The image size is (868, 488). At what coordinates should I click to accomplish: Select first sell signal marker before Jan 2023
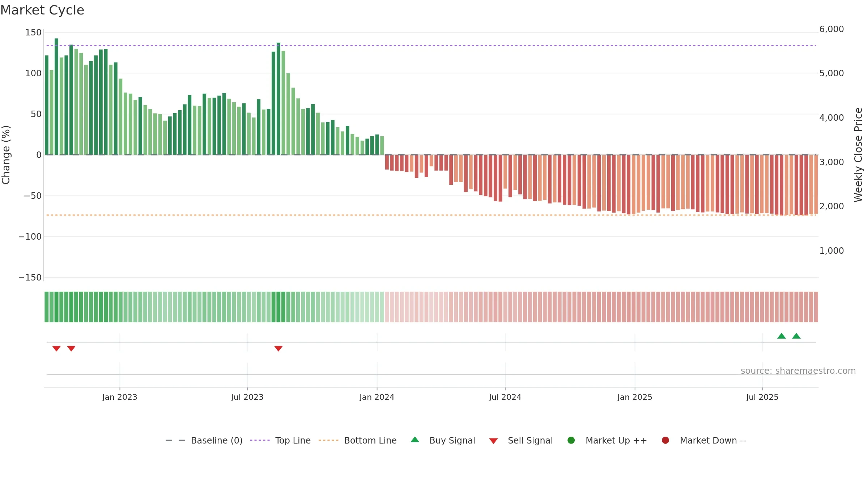56,348
